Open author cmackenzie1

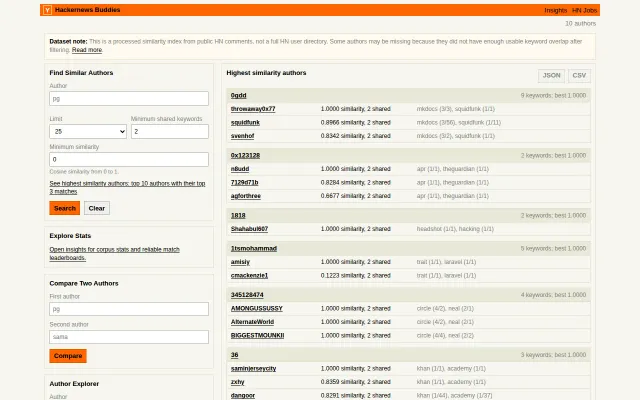pos(249,276)
